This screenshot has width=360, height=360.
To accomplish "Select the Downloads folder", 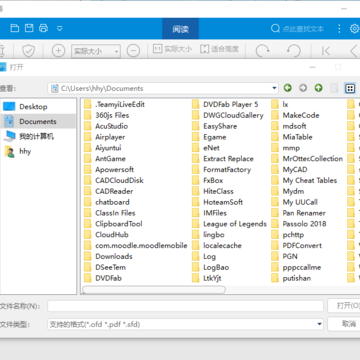I will point(108,256).
